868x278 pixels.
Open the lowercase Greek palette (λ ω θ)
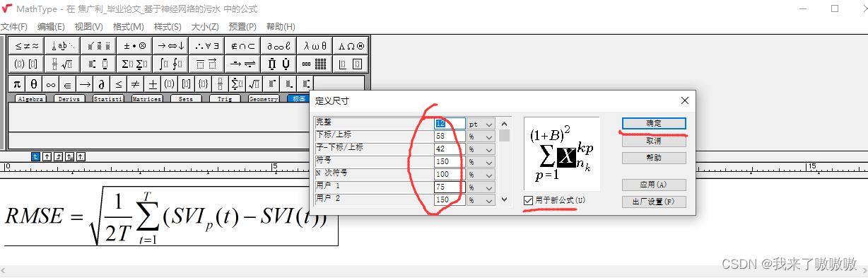[x=315, y=46]
